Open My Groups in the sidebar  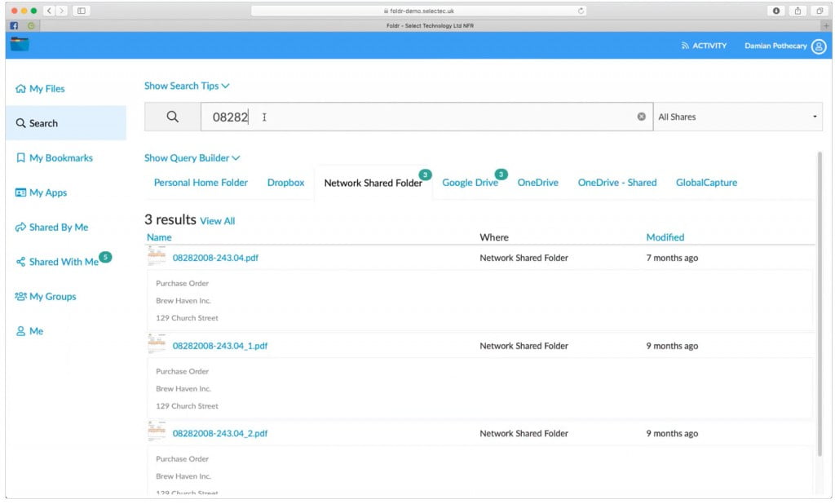(46, 296)
